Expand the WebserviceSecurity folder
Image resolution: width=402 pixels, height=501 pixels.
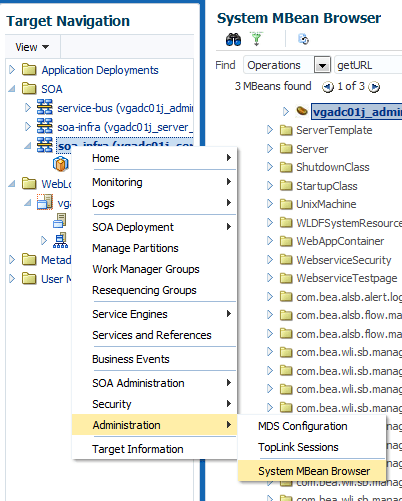[270, 259]
